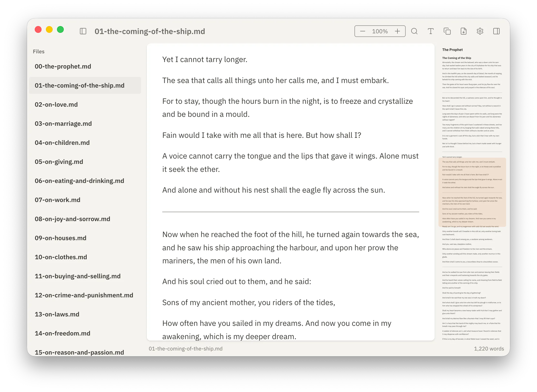The width and height of the screenshot is (537, 392).
Task: Minimize the window with the yellow button
Action: click(49, 29)
